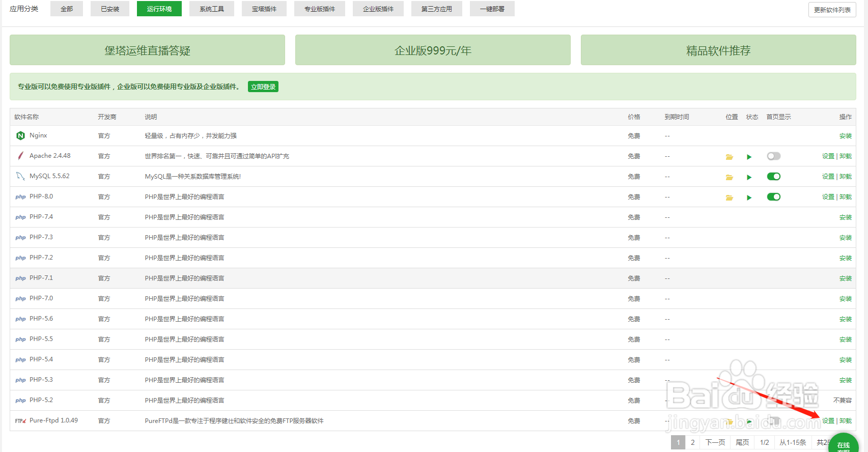
Task: Click the Apache feather icon
Action: pyautogui.click(x=20, y=156)
